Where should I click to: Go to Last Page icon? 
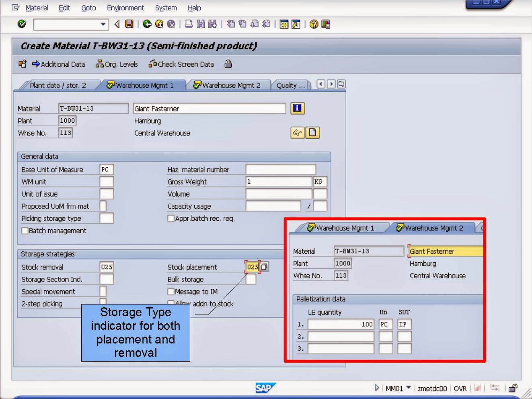266,24
